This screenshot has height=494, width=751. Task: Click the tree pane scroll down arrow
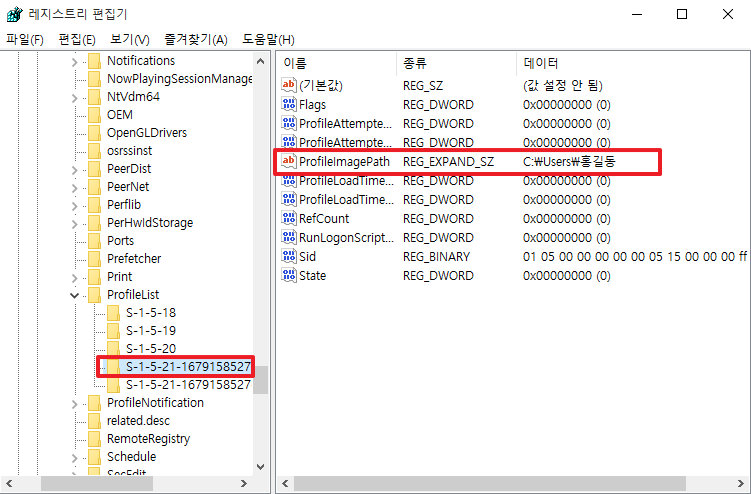tap(261, 466)
